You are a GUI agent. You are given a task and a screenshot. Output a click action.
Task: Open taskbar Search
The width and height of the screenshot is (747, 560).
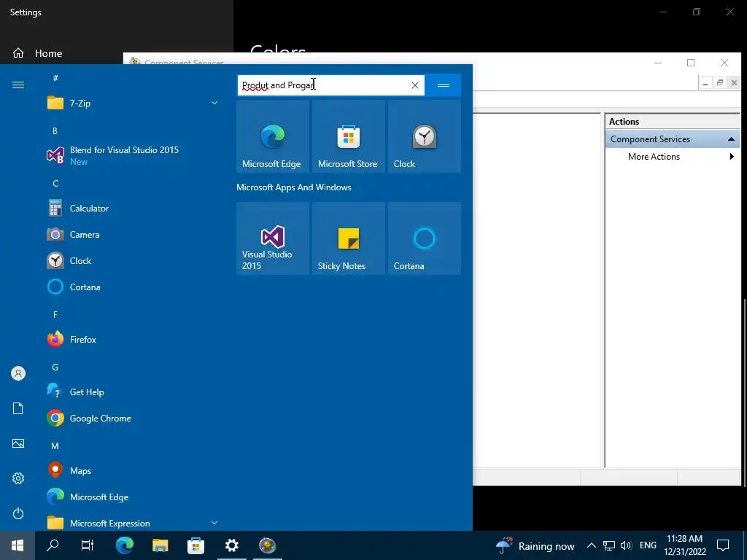(53, 545)
